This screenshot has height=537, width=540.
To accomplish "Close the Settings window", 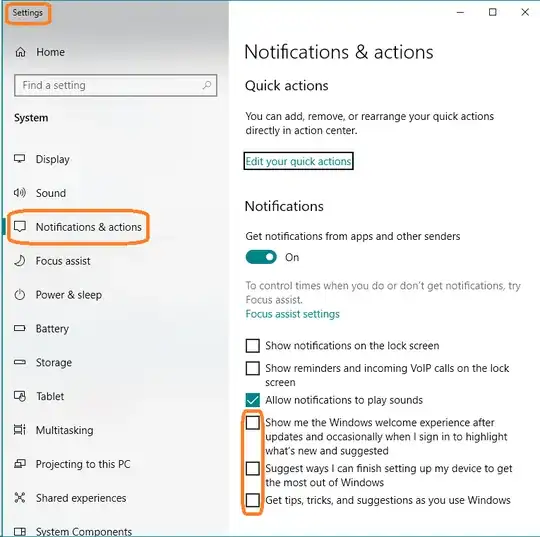I will (525, 12).
